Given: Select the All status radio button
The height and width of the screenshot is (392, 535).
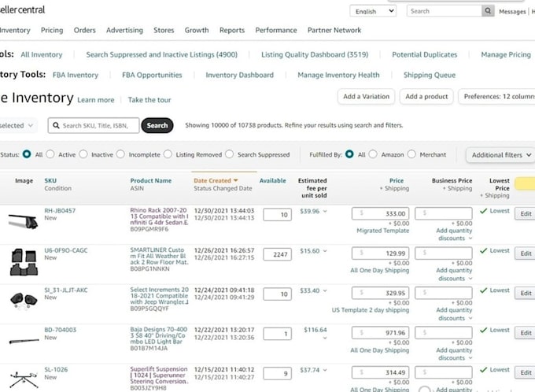Looking at the screenshot, I should pos(27,154).
